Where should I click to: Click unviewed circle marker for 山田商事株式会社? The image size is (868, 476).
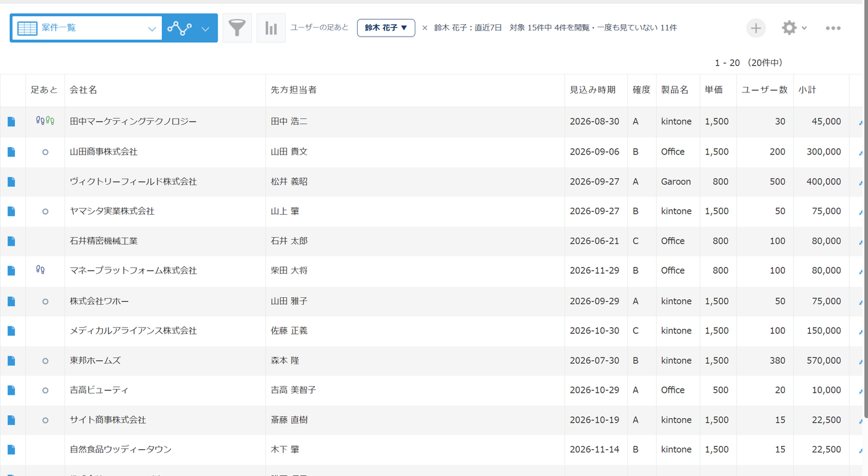coord(45,152)
